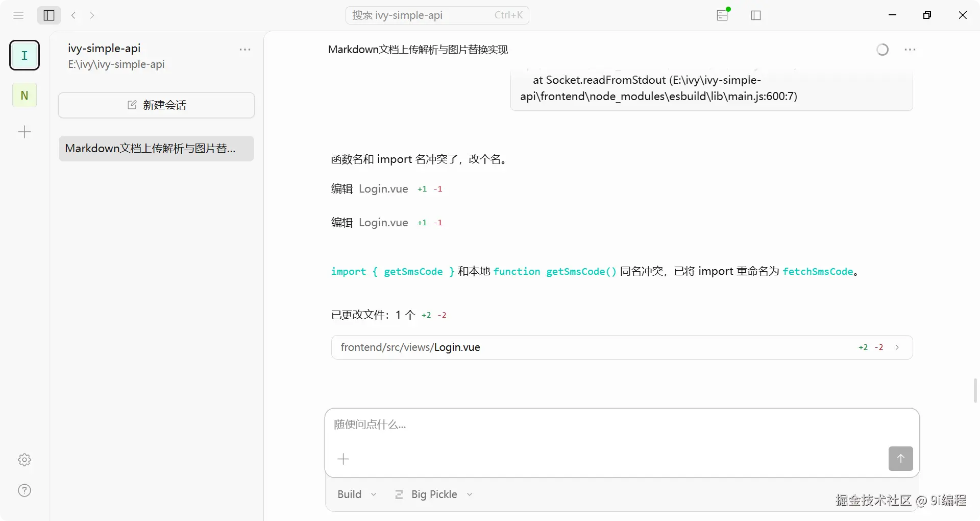Image resolution: width=980 pixels, height=521 pixels.
Task: Click the session title Markdown文档上传解析与图片替换实现
Action: (418, 50)
